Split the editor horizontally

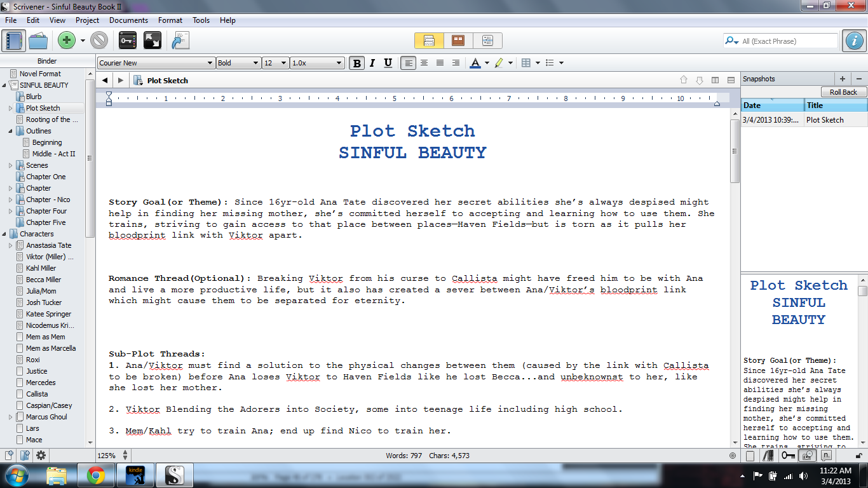731,80
